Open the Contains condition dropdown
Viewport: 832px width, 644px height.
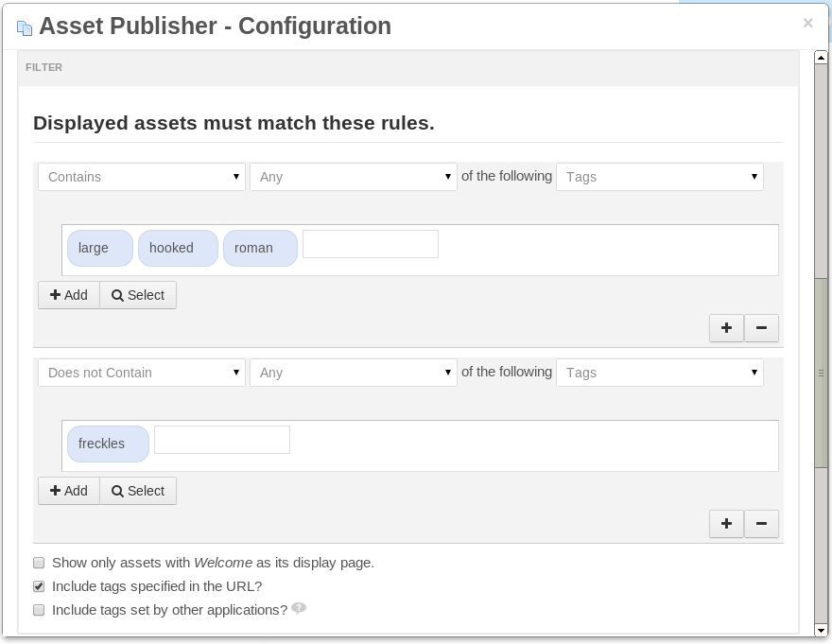[x=142, y=177]
